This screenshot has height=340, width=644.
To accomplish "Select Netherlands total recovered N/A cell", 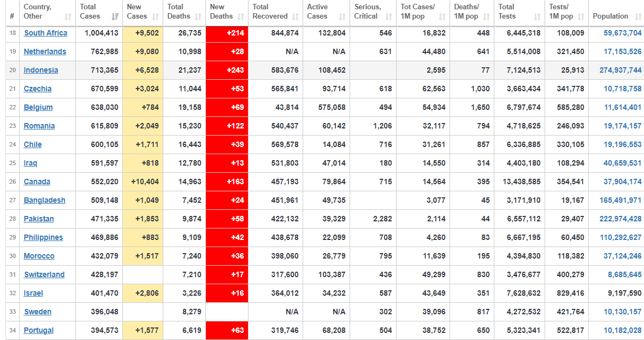I will (276, 51).
